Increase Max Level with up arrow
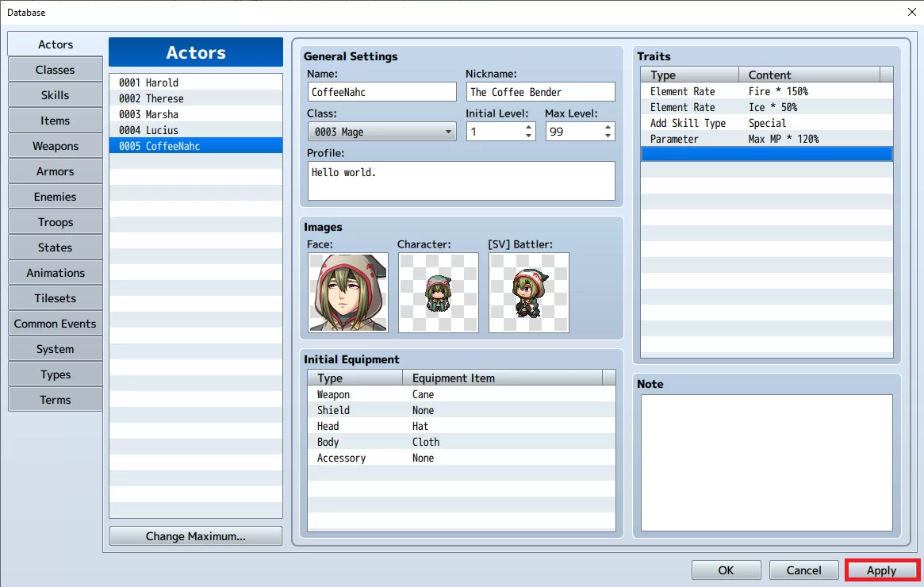 (608, 127)
